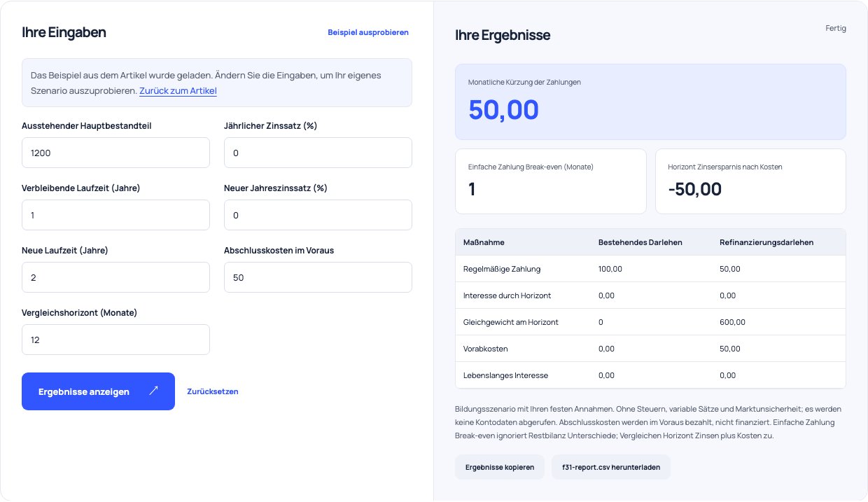
Task: Click the Refinanzierungsdarlehen column header
Action: click(x=766, y=242)
